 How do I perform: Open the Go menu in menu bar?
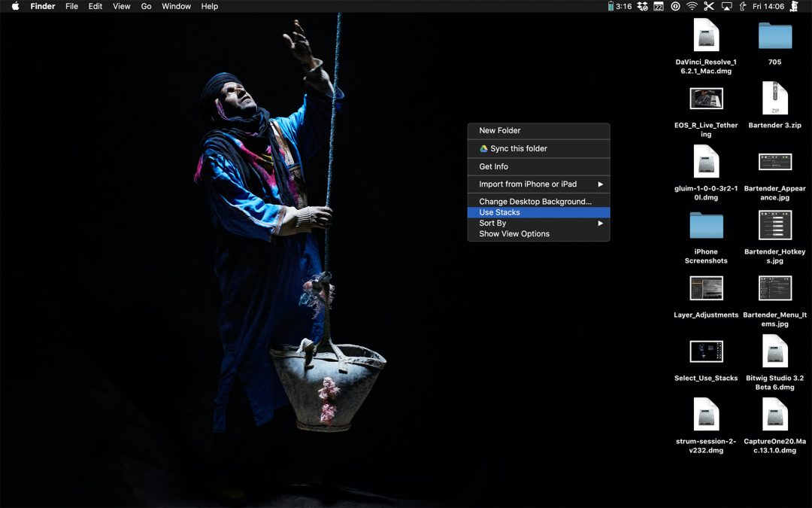[146, 6]
